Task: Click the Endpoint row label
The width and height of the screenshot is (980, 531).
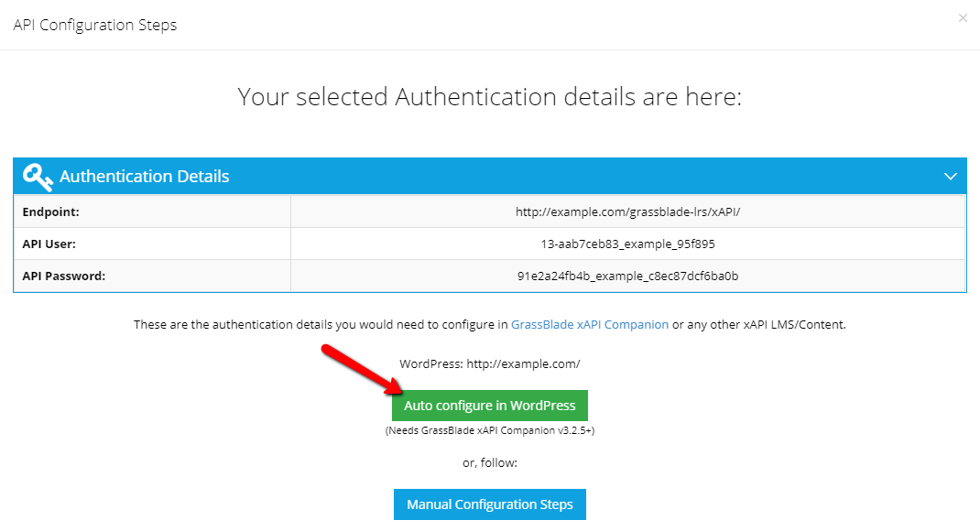Action: click(x=50, y=211)
